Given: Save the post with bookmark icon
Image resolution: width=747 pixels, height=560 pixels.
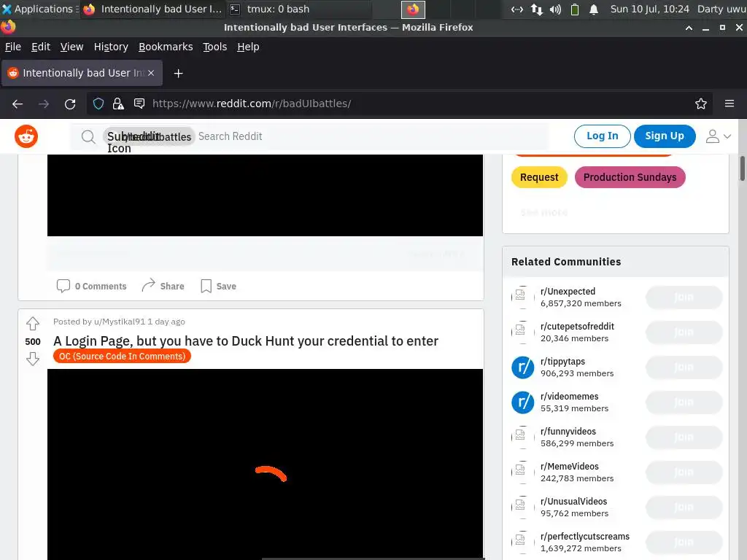Looking at the screenshot, I should click(218, 286).
